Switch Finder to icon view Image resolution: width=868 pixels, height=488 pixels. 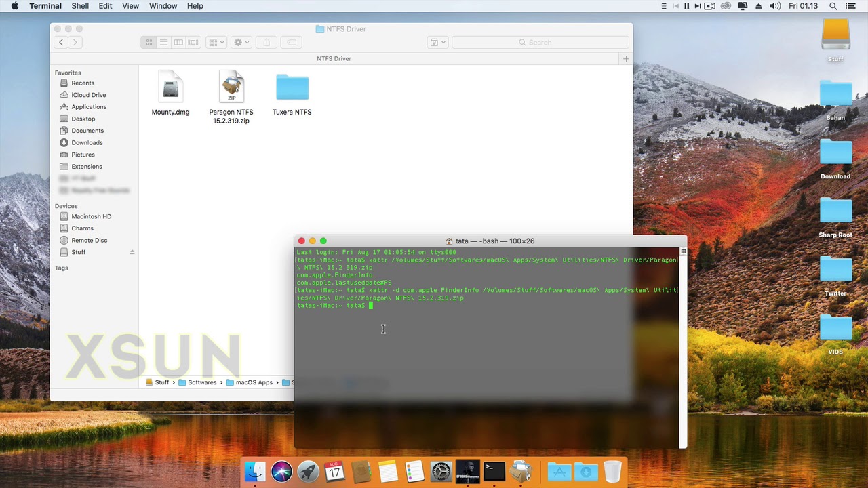point(149,42)
